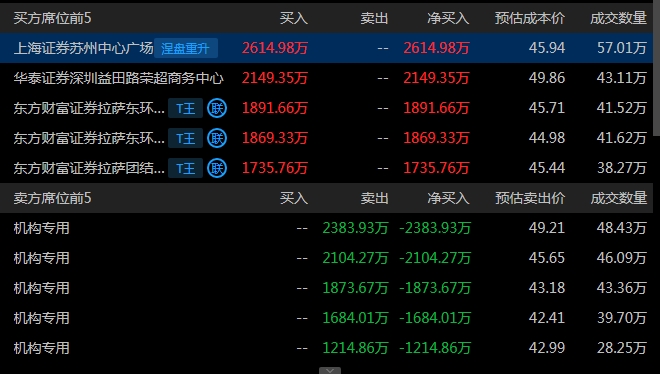The width and height of the screenshot is (660, 374).
Task: Click the net buy value 1891.66万
Action: pyautogui.click(x=436, y=108)
